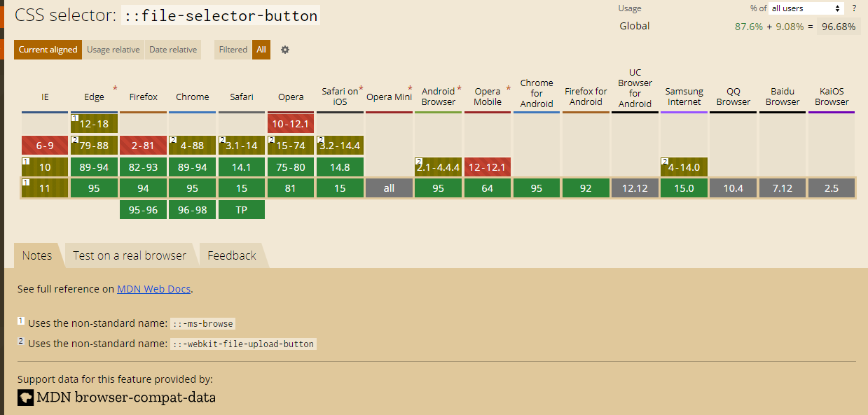Click the Firefox for Android header
868x415 pixels.
586,97
